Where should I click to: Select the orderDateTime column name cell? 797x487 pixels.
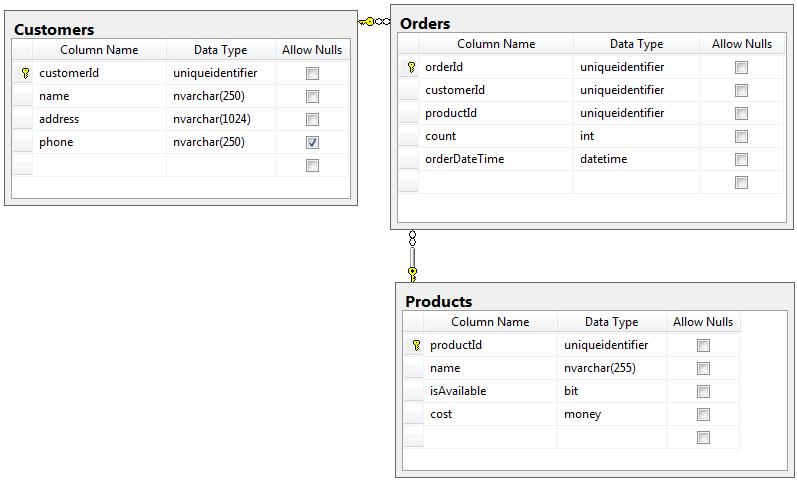click(496, 159)
